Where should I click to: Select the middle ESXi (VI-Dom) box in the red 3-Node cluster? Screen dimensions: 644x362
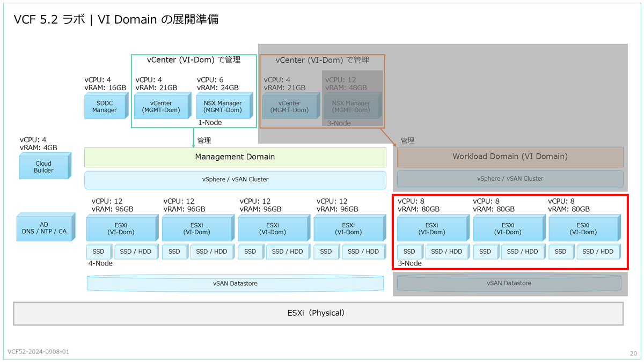(x=509, y=227)
